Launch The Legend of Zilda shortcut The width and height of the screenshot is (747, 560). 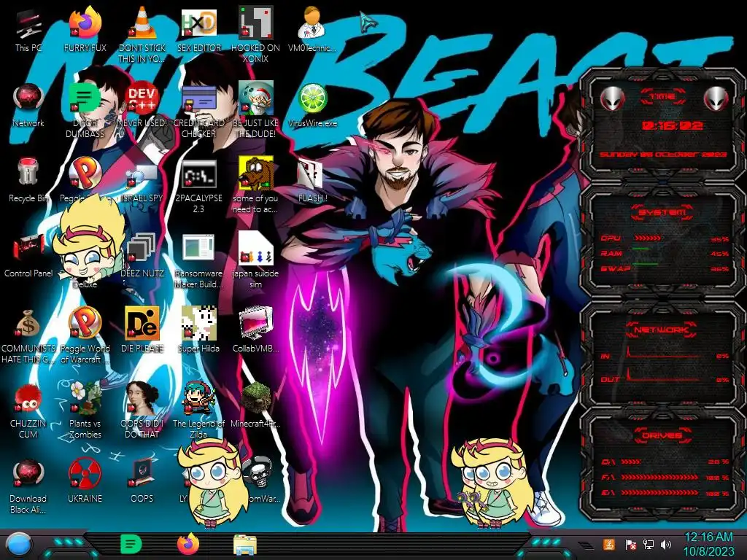click(198, 411)
